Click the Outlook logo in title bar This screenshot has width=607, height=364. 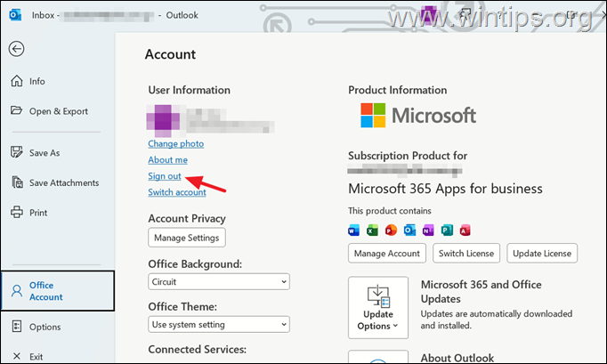pyautogui.click(x=15, y=15)
